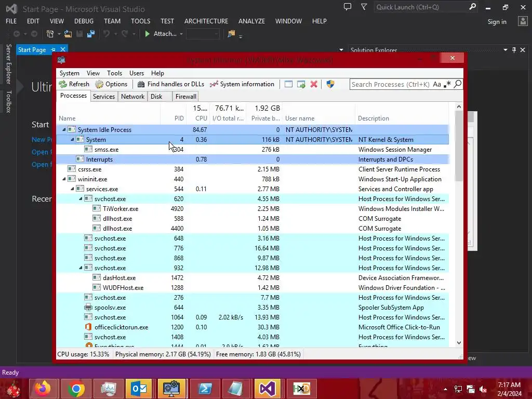
Task: Open the Attach button dropdown arrow
Action: pos(181,34)
